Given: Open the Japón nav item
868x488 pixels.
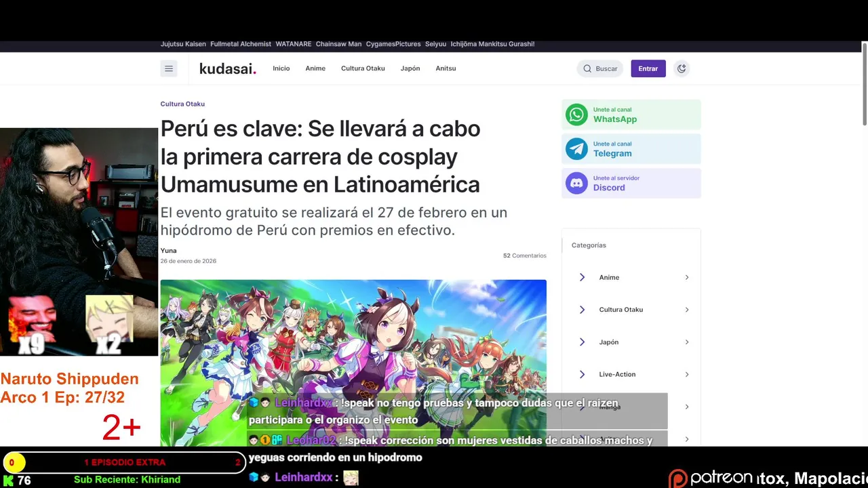Looking at the screenshot, I should [410, 68].
